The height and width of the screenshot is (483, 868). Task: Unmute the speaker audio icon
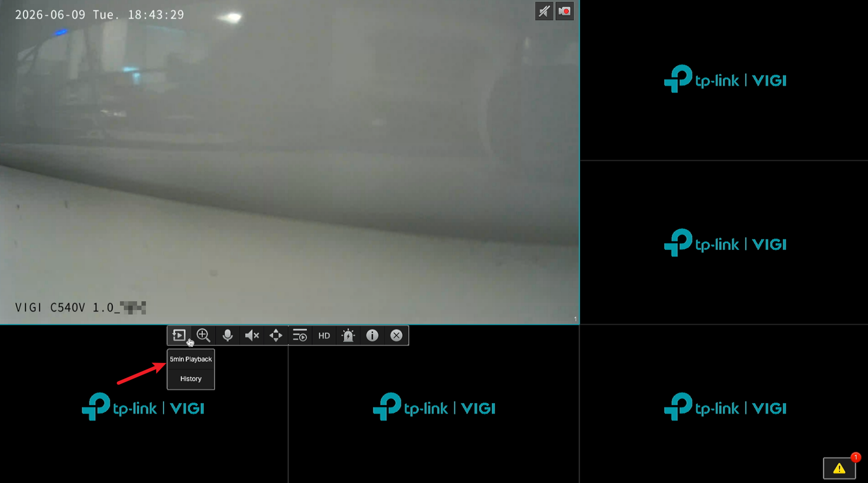click(252, 335)
